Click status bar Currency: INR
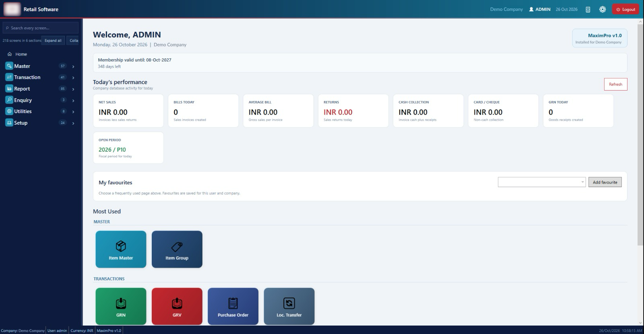Image resolution: width=644 pixels, height=334 pixels. [82, 331]
